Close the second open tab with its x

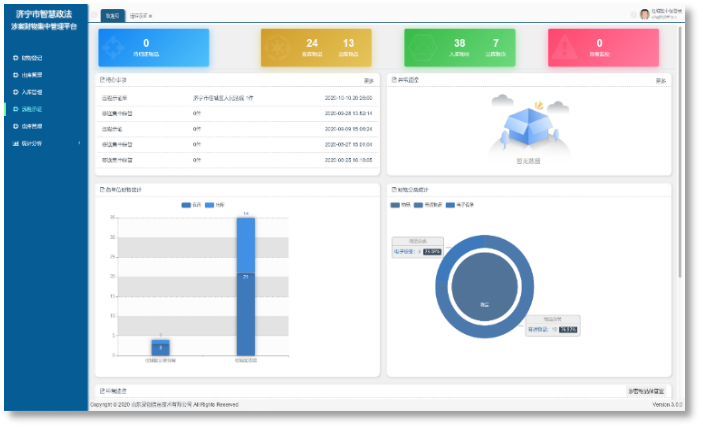150,16
